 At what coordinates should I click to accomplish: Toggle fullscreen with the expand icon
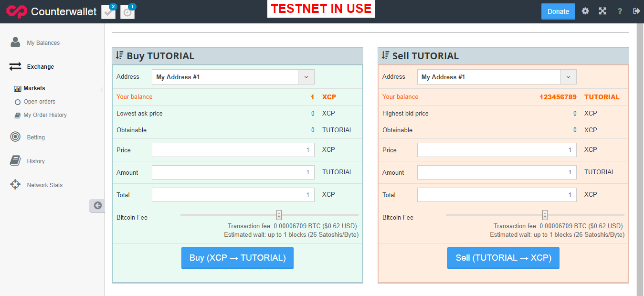602,11
